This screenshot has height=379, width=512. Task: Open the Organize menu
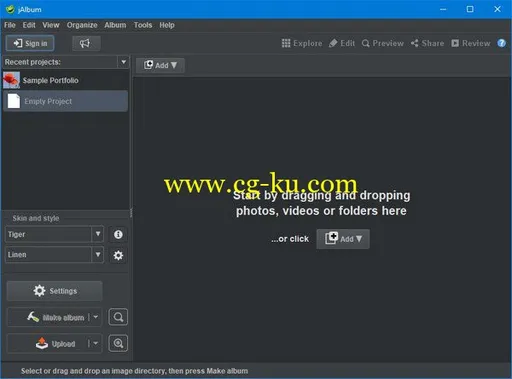coord(82,25)
